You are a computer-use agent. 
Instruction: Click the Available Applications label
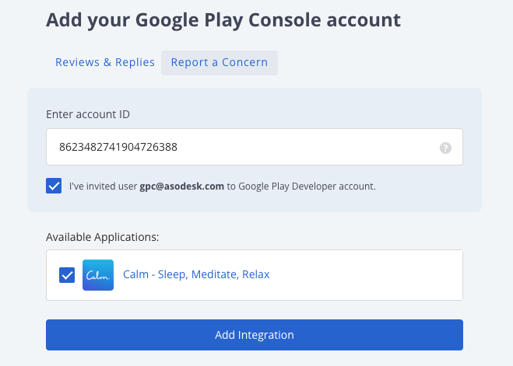pyautogui.click(x=102, y=237)
